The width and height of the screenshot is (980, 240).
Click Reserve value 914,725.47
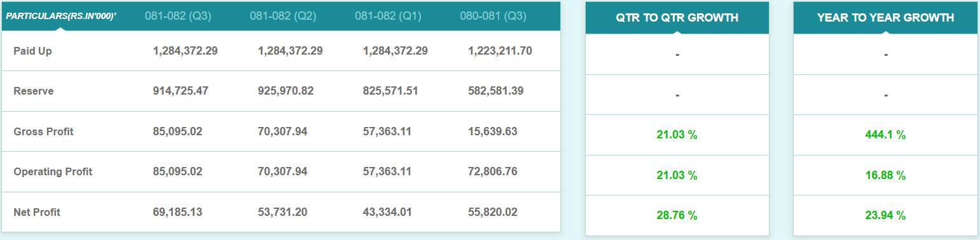coord(181,91)
